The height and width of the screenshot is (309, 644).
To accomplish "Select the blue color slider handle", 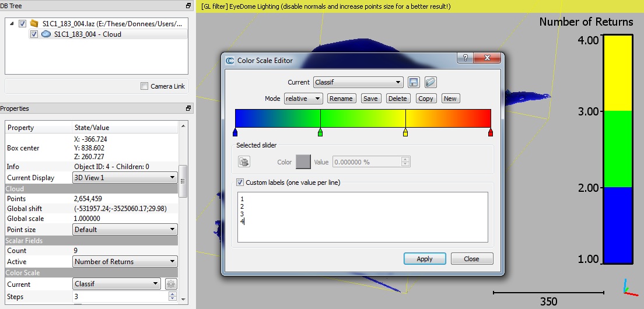I will tap(235, 132).
